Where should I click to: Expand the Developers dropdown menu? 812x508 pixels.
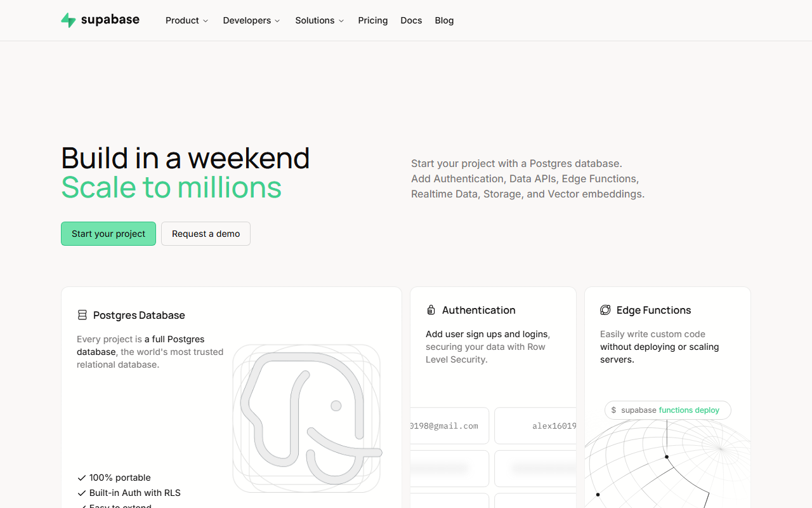point(251,20)
